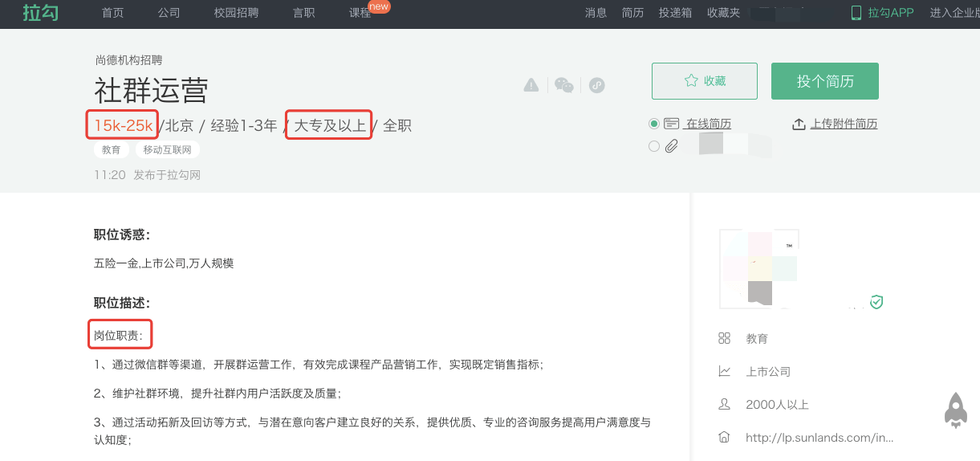
Task: Open the 言职 nav item
Action: (x=303, y=13)
